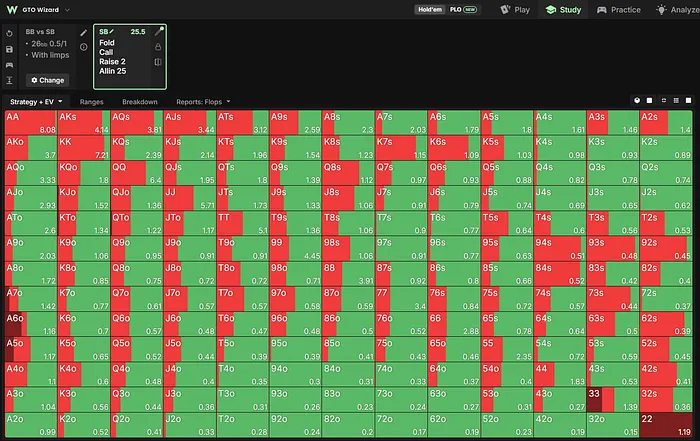Image resolution: width=700 pixels, height=441 pixels.
Task: Click the 55 matrix cell
Action: (507, 350)
